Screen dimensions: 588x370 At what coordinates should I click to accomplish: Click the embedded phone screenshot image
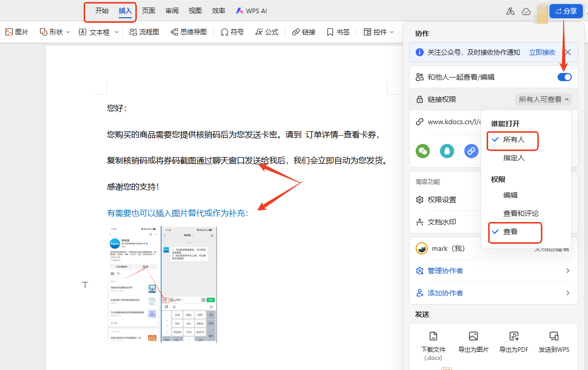point(162,284)
